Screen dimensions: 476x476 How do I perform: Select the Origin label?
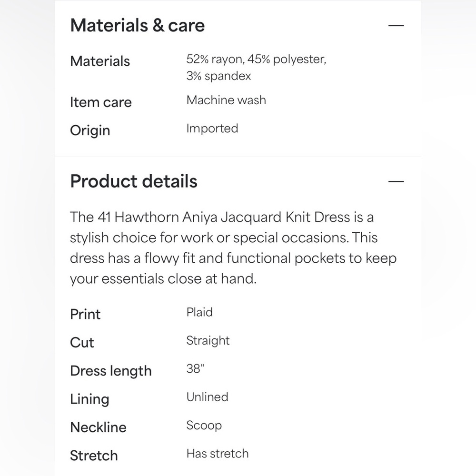[x=90, y=131]
